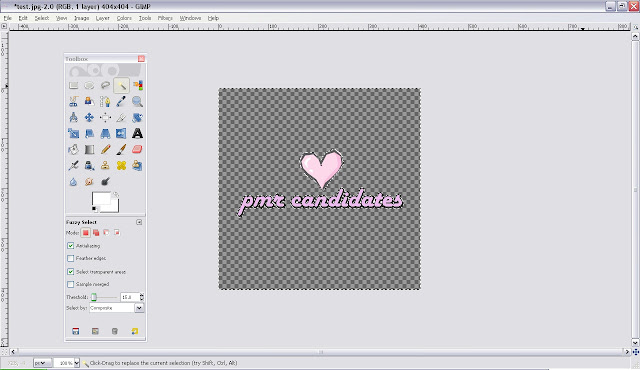Enable the Feather edges checkbox
The width and height of the screenshot is (640, 370).
[71, 258]
